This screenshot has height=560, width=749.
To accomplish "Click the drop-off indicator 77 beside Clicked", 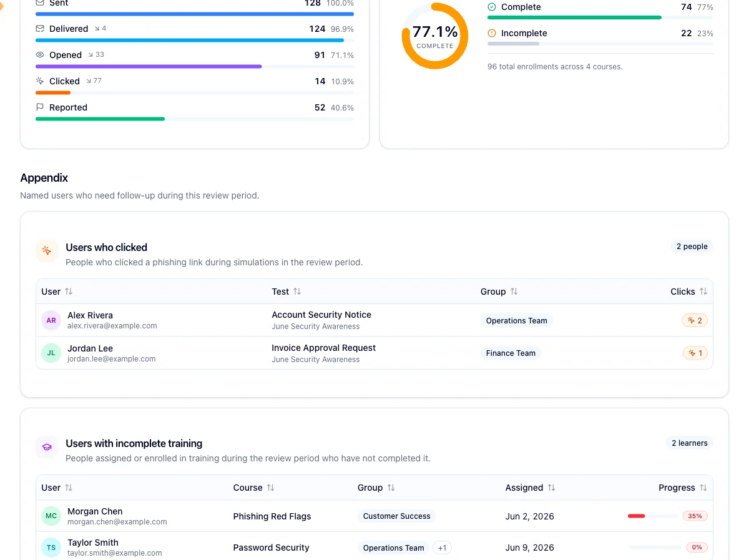I will click(94, 81).
